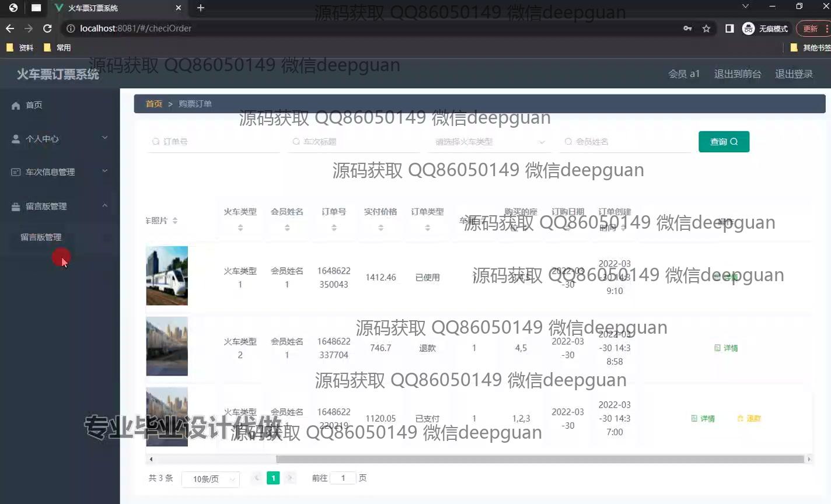Click 退出登录 to log out
831x504 pixels.
tap(794, 74)
